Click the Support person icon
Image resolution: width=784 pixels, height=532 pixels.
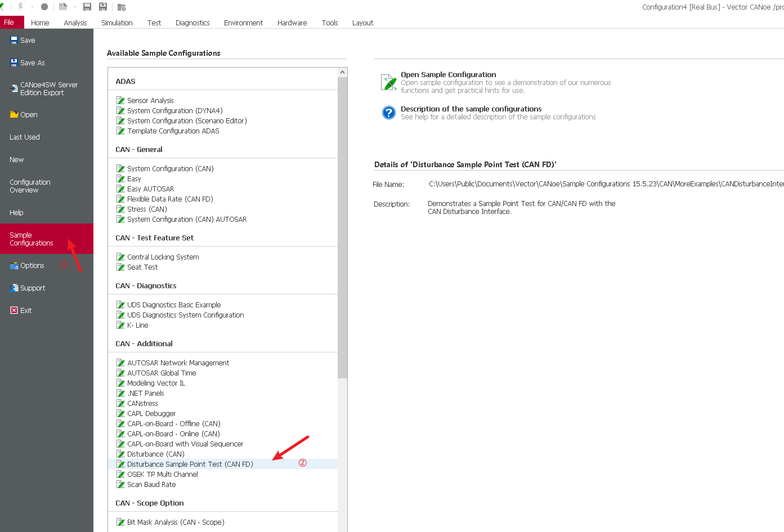point(14,288)
